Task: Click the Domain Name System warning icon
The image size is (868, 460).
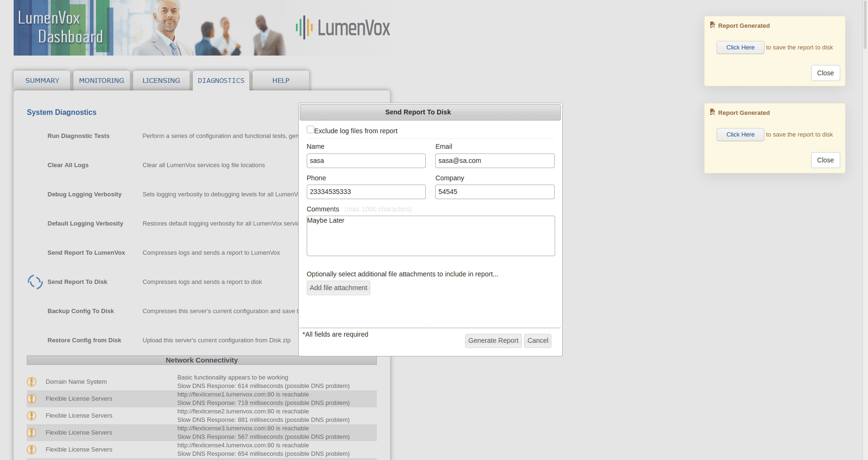Action: pyautogui.click(x=32, y=382)
